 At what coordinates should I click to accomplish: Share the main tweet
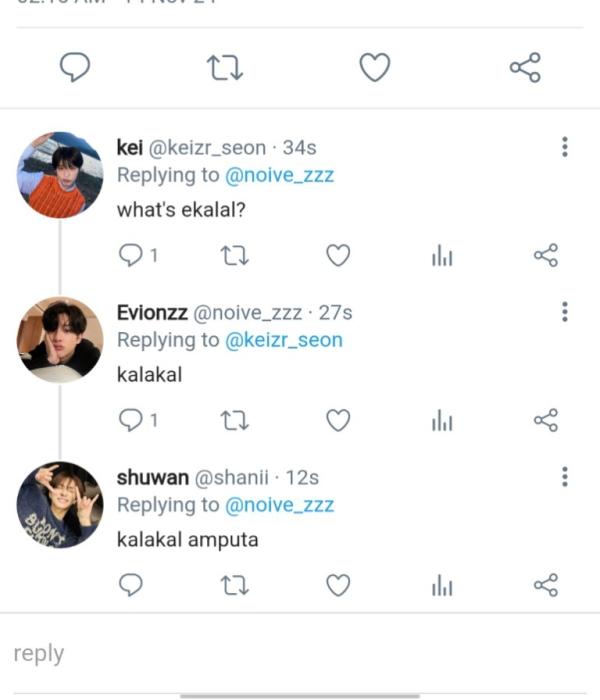[x=525, y=68]
